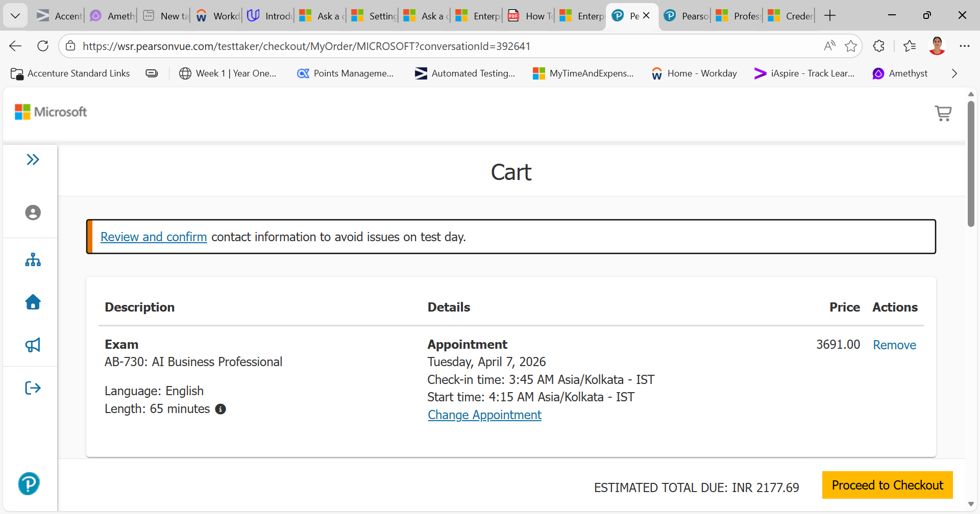The image size is (980, 514).
Task: Open the Favorites list icon
Action: coord(910,46)
